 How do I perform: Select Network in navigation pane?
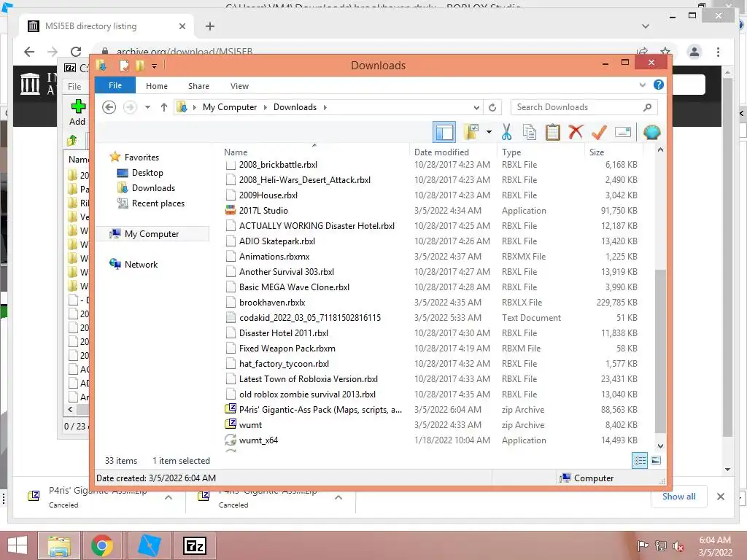click(x=141, y=264)
